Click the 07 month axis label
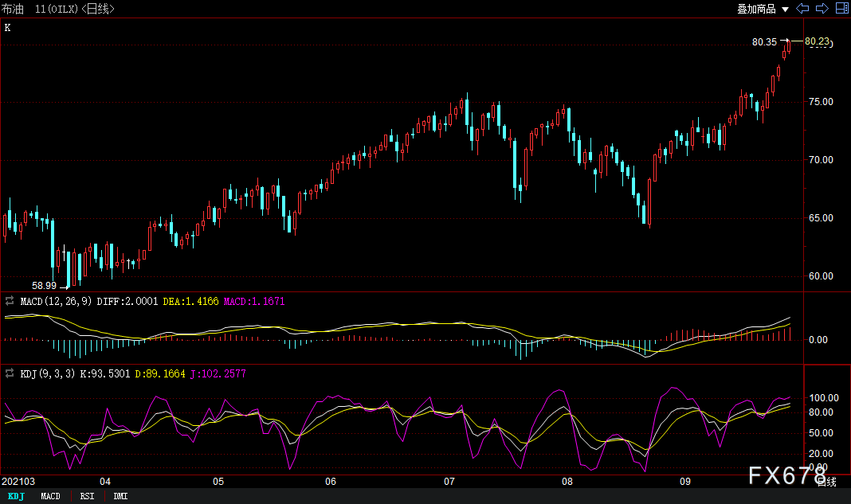The width and height of the screenshot is (851, 504). pos(449,482)
